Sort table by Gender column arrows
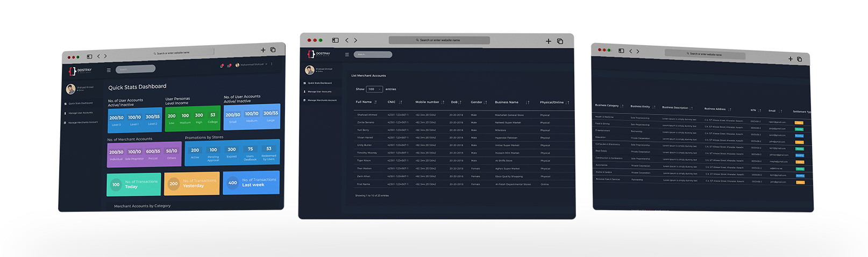Image resolution: width=868 pixels, height=257 pixels. point(485,102)
